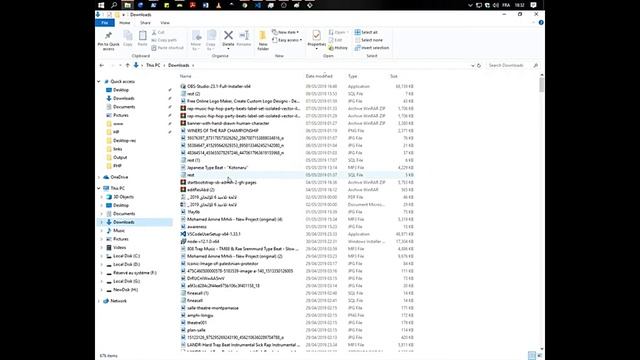
Task: Refresh the folder with the refresh icon
Action: [479, 65]
